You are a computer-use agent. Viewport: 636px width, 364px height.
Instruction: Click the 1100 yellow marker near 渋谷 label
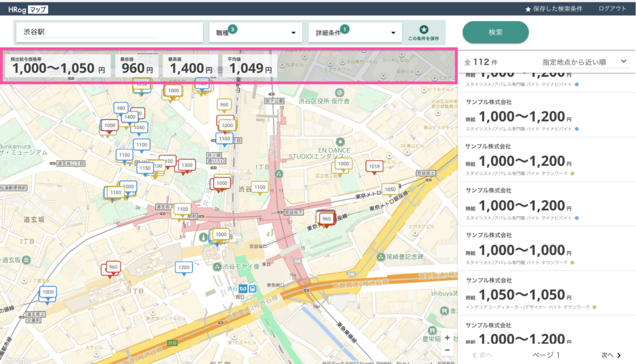click(260, 188)
